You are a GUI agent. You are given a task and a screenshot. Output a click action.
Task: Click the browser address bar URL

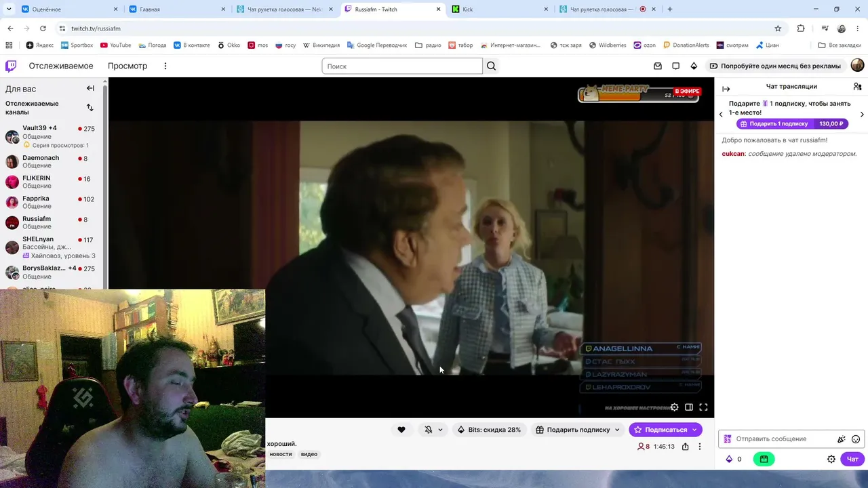96,28
